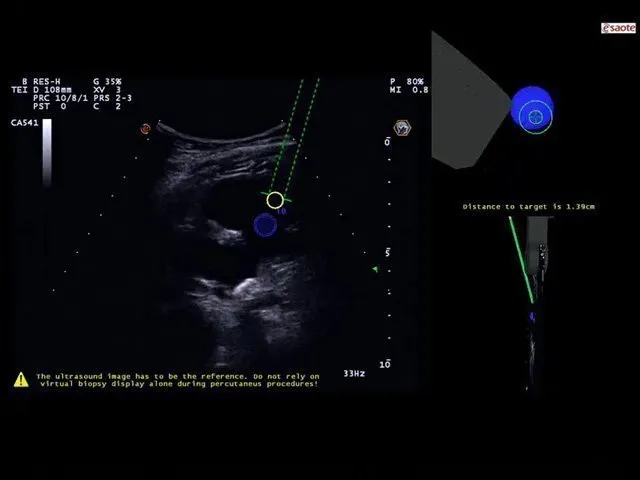Screen dimensions: 640x480
Task: Click the Esaote logo
Action: [617, 28]
